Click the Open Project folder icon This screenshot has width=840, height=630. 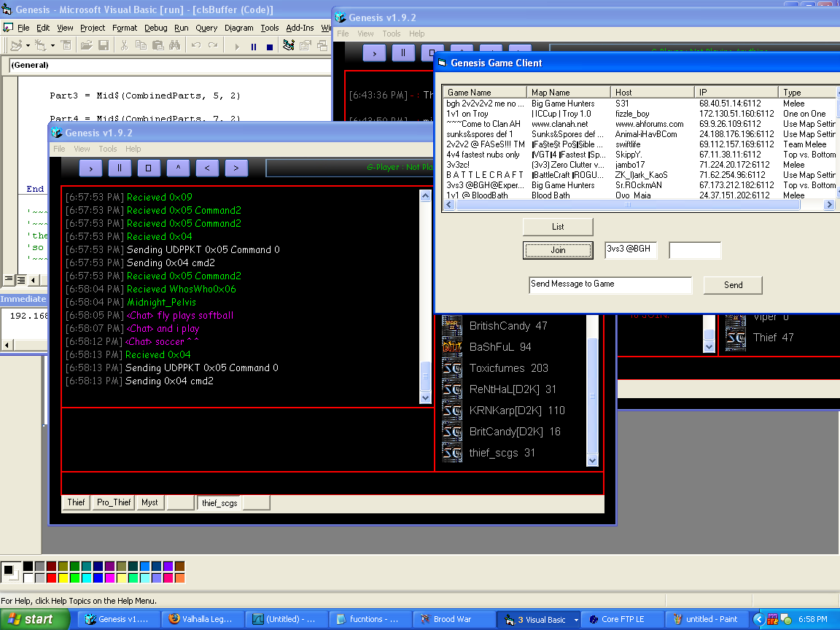tap(86, 46)
